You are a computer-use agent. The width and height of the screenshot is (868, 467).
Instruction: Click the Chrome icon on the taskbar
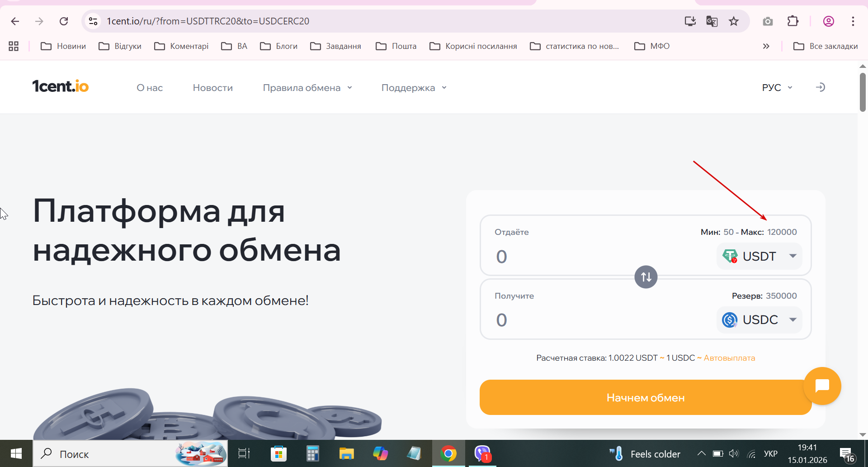pyautogui.click(x=448, y=453)
